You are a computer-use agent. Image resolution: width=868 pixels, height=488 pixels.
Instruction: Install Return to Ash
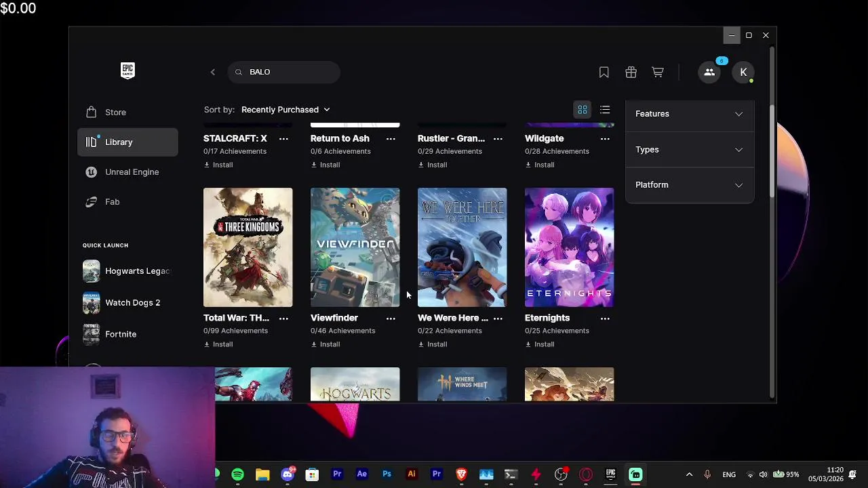pyautogui.click(x=325, y=165)
